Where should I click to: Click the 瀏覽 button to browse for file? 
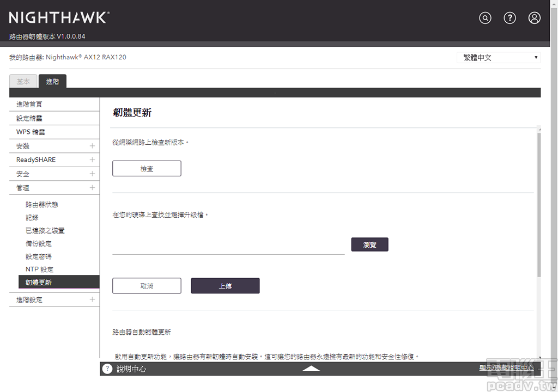pyautogui.click(x=369, y=244)
